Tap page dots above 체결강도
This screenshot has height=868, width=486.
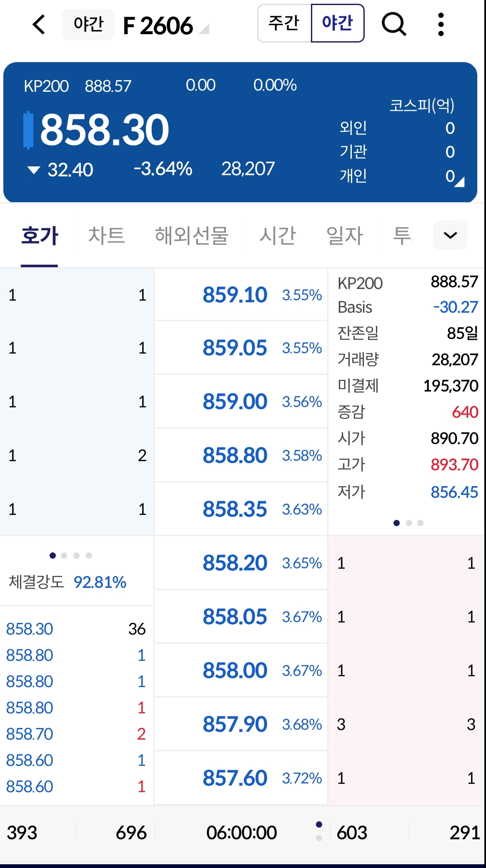70,555
